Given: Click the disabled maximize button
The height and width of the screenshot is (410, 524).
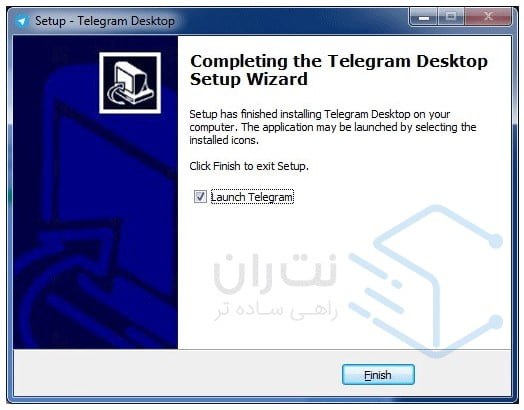Looking at the screenshot, I should [x=451, y=17].
